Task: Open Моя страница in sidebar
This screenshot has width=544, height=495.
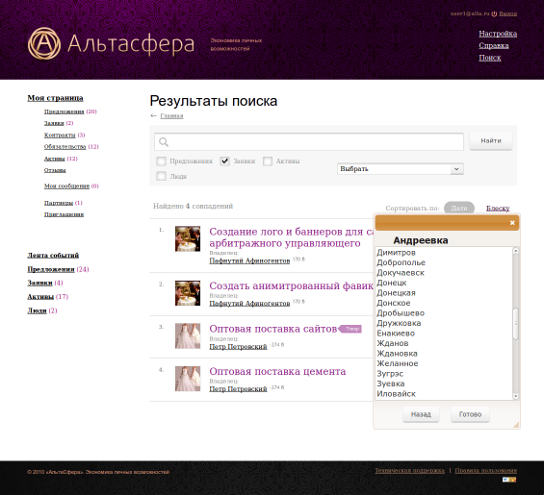Action: coord(55,98)
